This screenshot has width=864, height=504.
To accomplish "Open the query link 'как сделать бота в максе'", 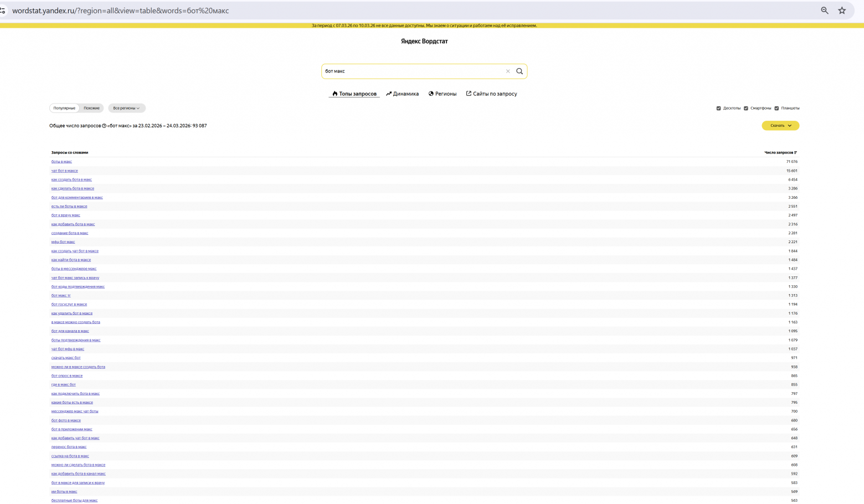I will click(73, 188).
